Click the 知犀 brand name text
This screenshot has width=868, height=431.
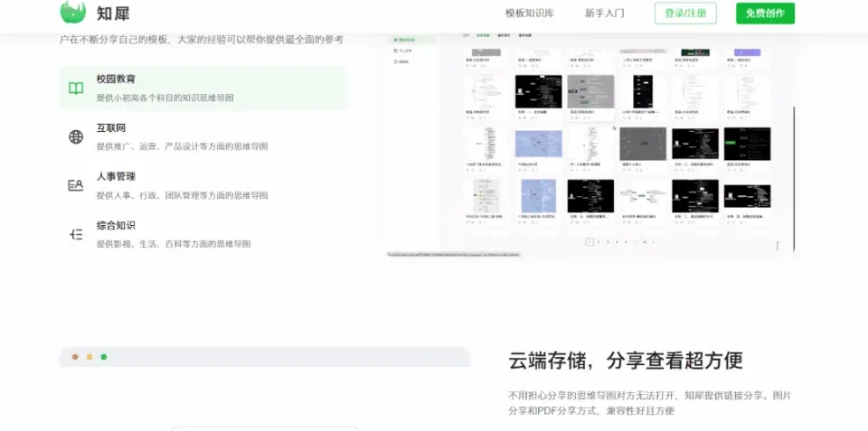(x=113, y=14)
